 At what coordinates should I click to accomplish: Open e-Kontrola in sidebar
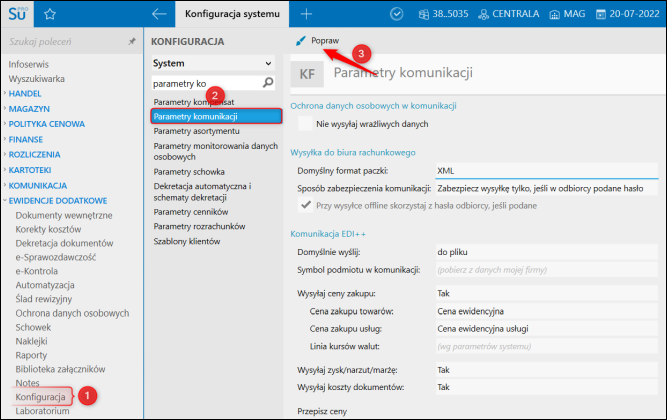click(x=37, y=271)
